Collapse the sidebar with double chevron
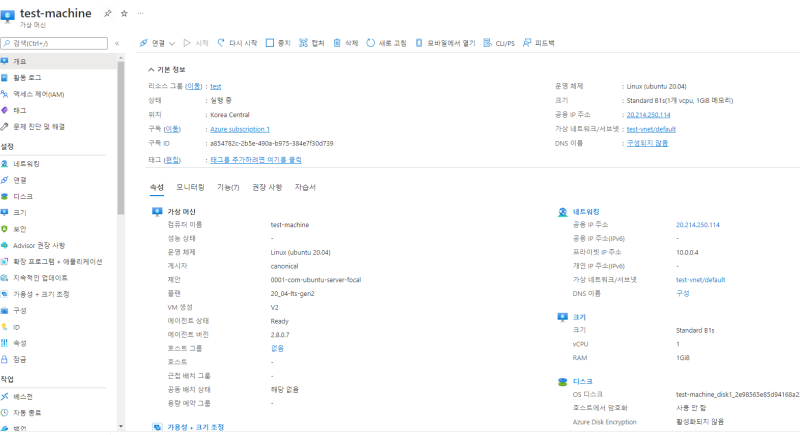This screenshot has height=435, width=800. click(117, 43)
